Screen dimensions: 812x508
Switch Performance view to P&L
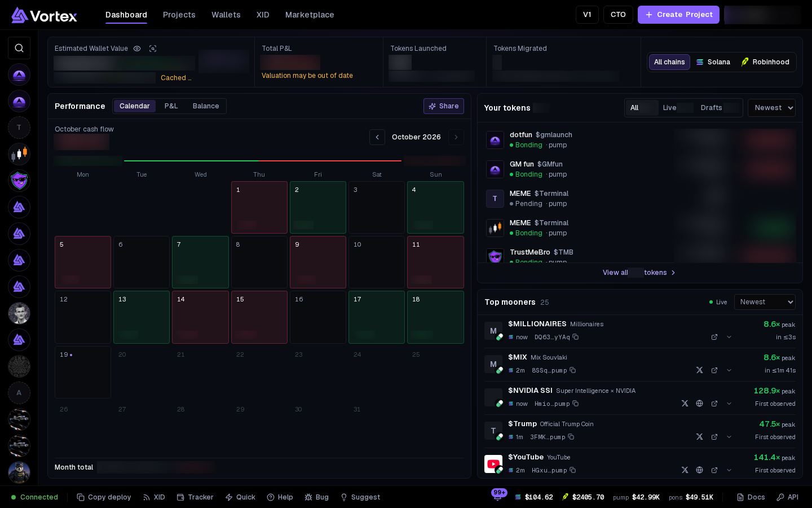tap(171, 106)
